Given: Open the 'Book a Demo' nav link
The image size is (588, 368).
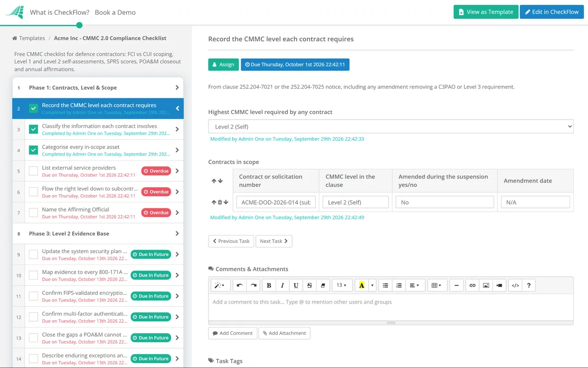Looking at the screenshot, I should [115, 12].
